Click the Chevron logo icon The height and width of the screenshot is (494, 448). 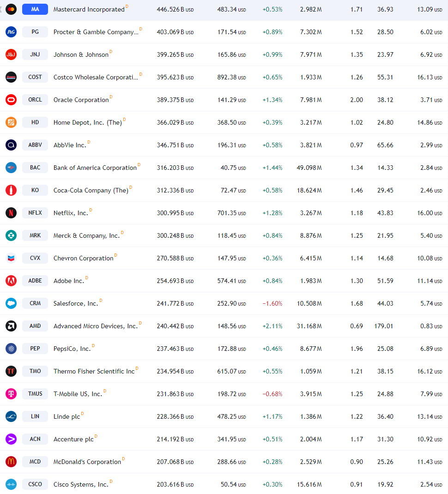coord(11,258)
